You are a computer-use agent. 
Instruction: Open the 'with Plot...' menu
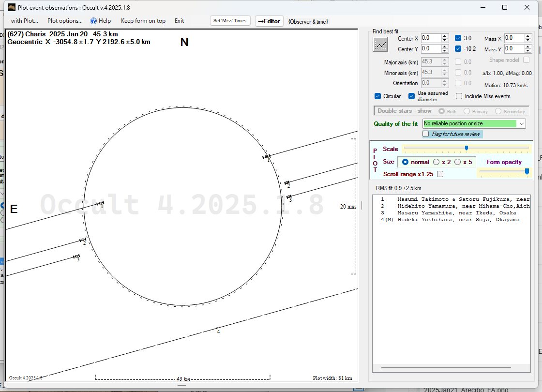[x=25, y=21]
